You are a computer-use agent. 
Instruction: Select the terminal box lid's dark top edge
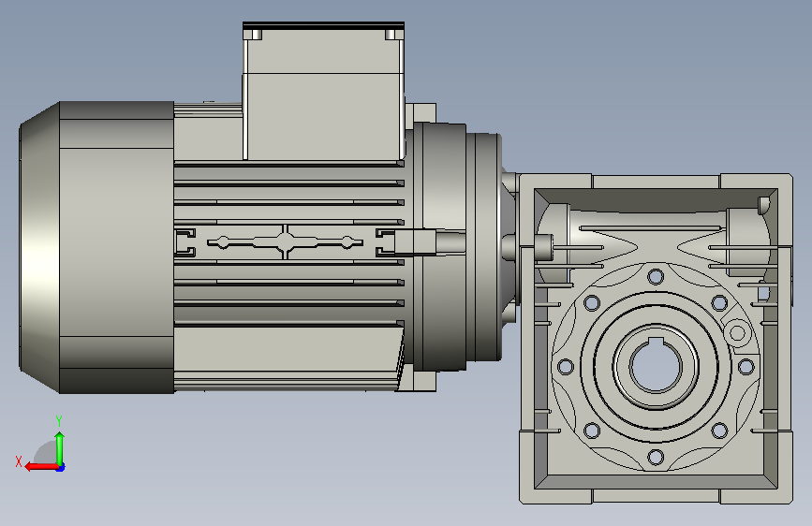point(324,25)
